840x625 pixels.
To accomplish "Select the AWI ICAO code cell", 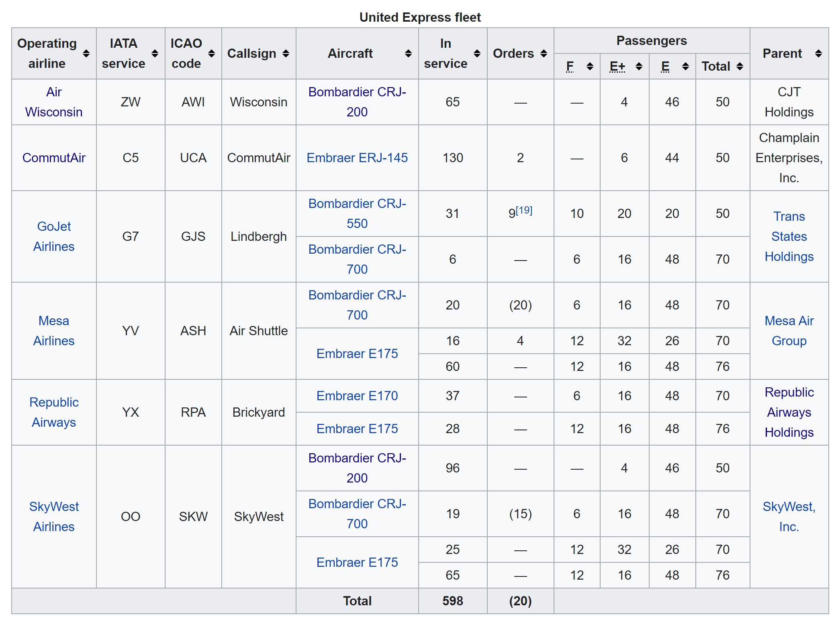I will click(193, 102).
